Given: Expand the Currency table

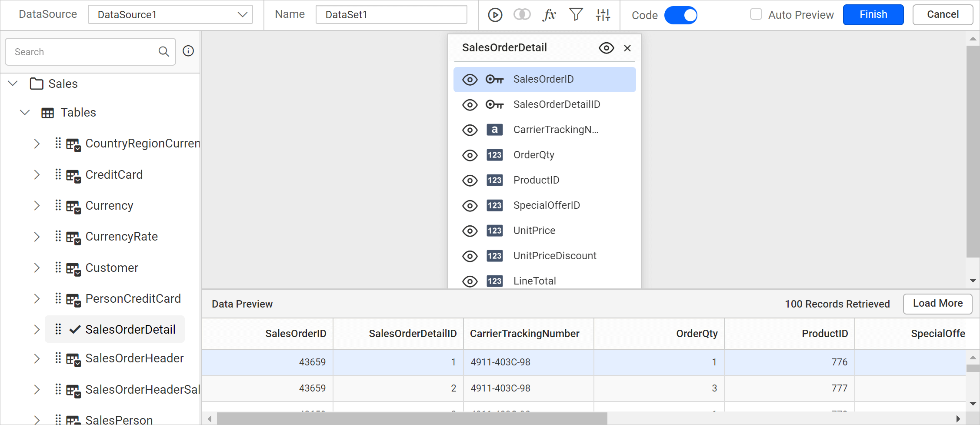Looking at the screenshot, I should click(37, 205).
